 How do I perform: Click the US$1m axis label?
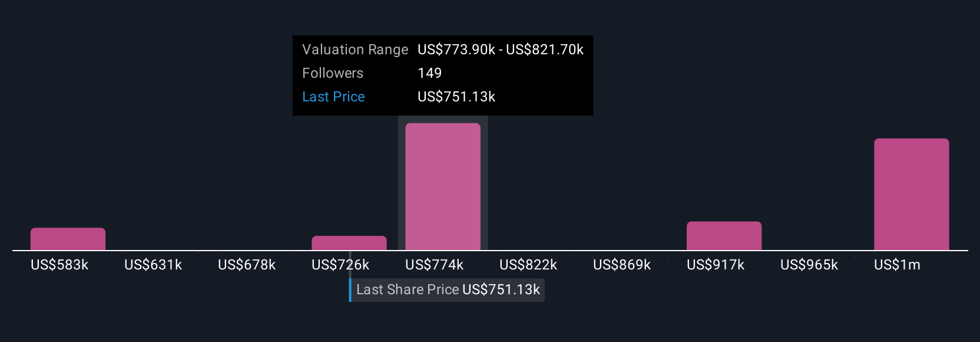[x=897, y=265]
